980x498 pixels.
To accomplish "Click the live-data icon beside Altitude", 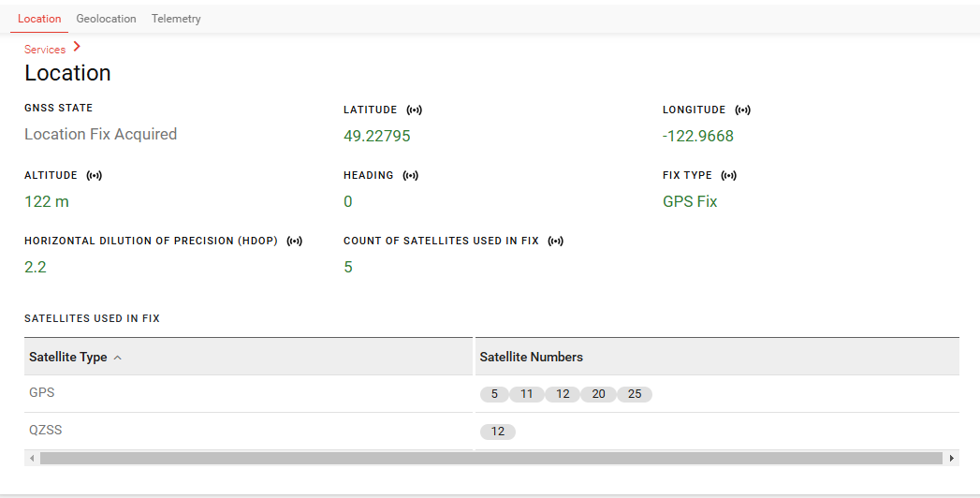I will pyautogui.click(x=95, y=176).
